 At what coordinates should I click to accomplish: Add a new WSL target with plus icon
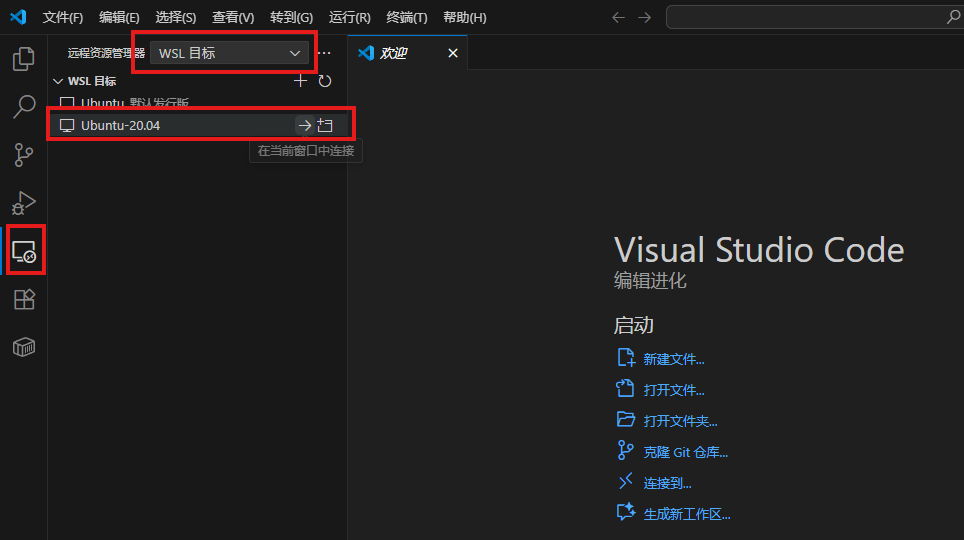click(300, 81)
